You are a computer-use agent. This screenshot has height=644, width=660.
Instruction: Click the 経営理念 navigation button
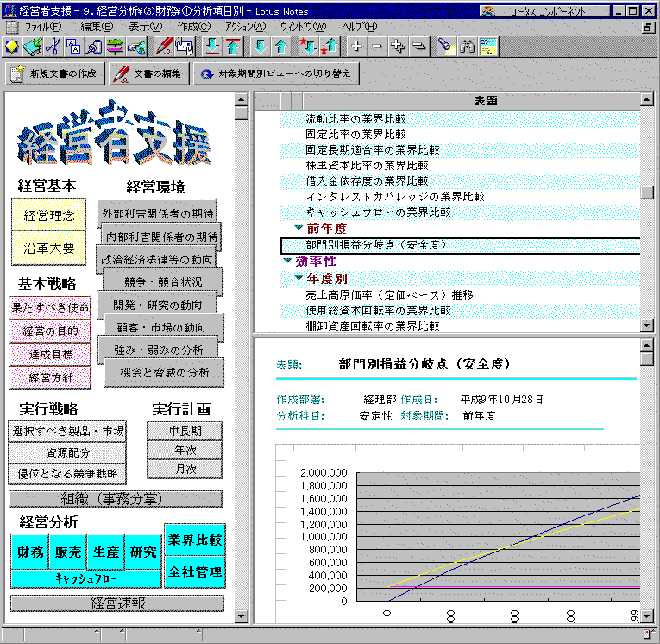pyautogui.click(x=49, y=215)
